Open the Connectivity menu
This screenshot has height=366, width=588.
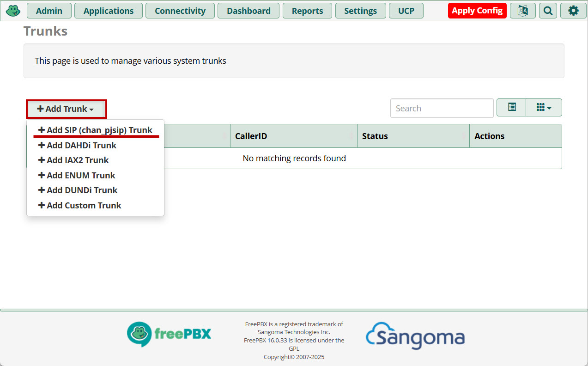[180, 11]
